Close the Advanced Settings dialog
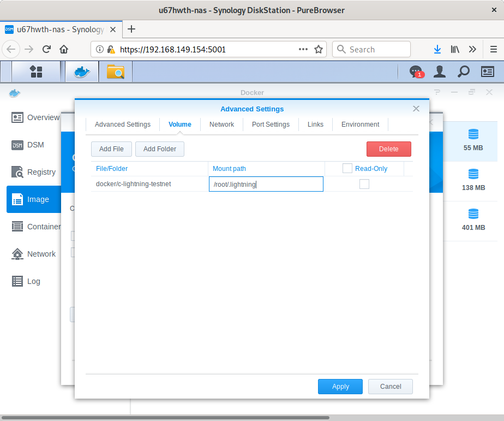This screenshot has width=504, height=421. pos(416,109)
